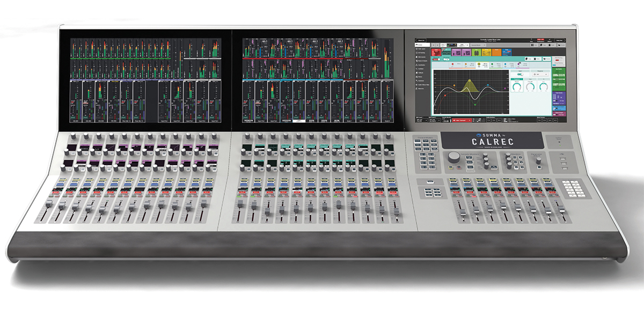644x316 pixels.
Task: Select the orange node on the EQ graph
Action: [x=454, y=85]
